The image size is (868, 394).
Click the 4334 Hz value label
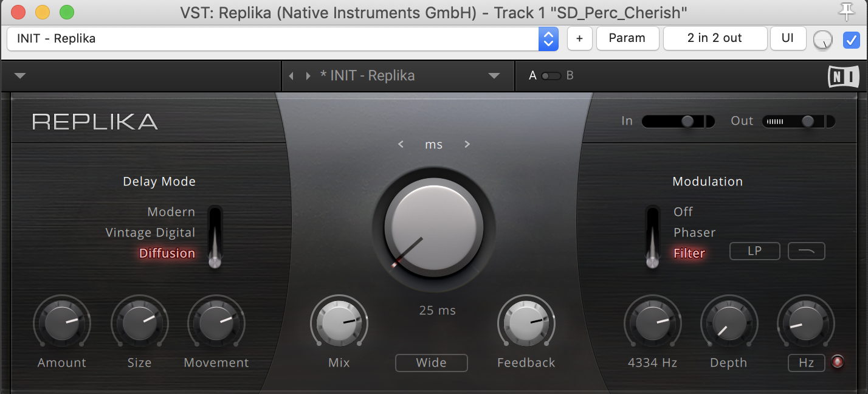pyautogui.click(x=652, y=363)
